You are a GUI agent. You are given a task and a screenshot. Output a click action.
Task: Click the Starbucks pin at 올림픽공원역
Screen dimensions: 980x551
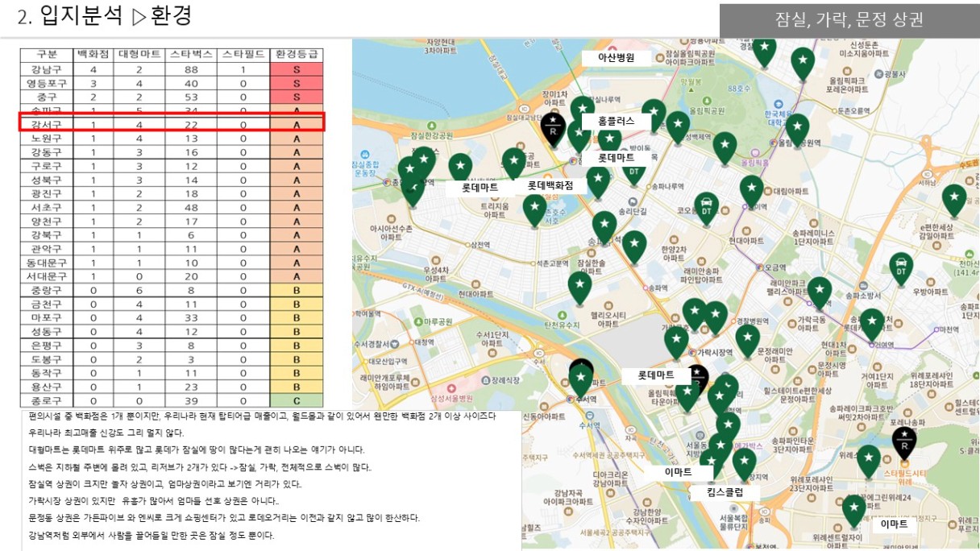796,129
